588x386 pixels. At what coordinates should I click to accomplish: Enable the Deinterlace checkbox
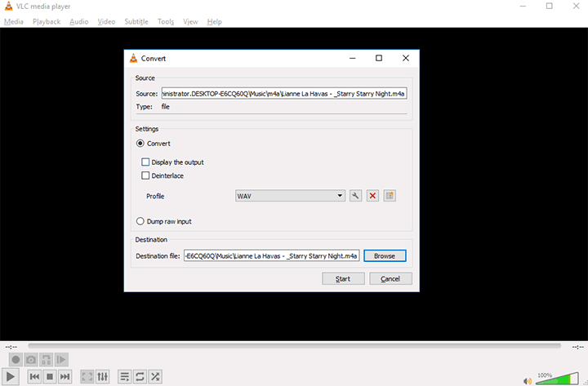point(145,175)
